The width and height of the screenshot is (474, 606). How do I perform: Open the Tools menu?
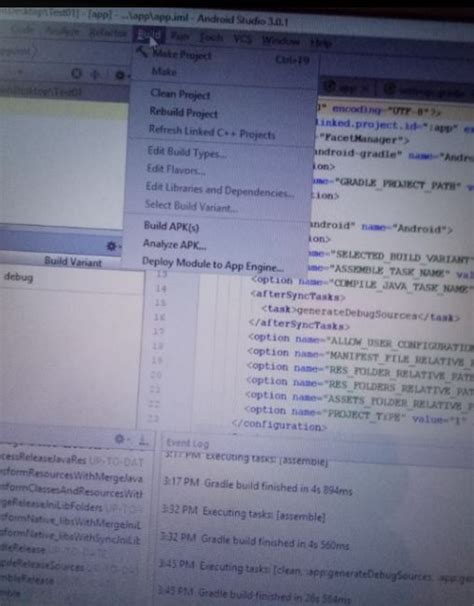tap(211, 37)
